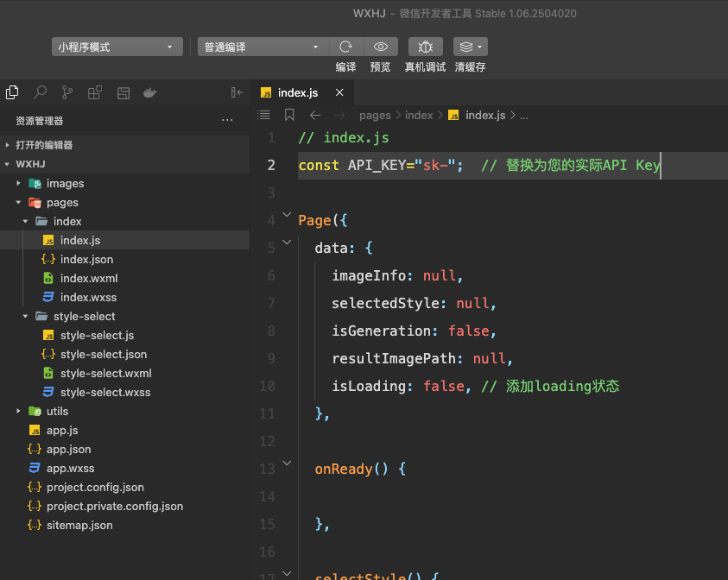
Task: Open the 普通编译 compile mode dropdown
Action: pyautogui.click(x=262, y=47)
